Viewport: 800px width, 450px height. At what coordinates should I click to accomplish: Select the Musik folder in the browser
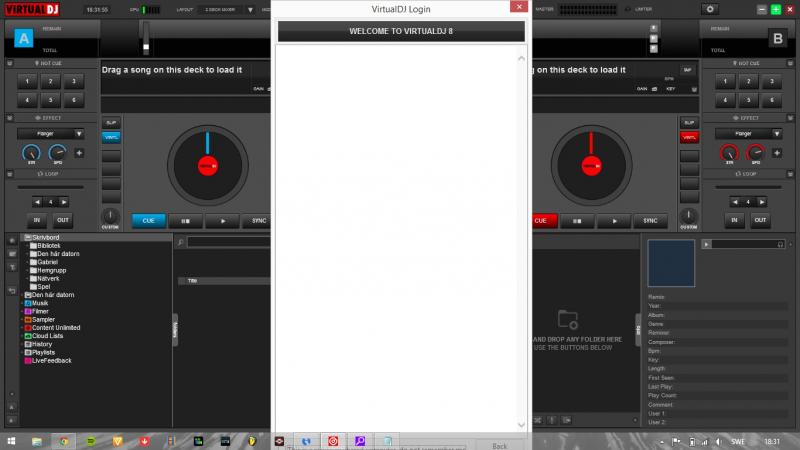(40, 303)
